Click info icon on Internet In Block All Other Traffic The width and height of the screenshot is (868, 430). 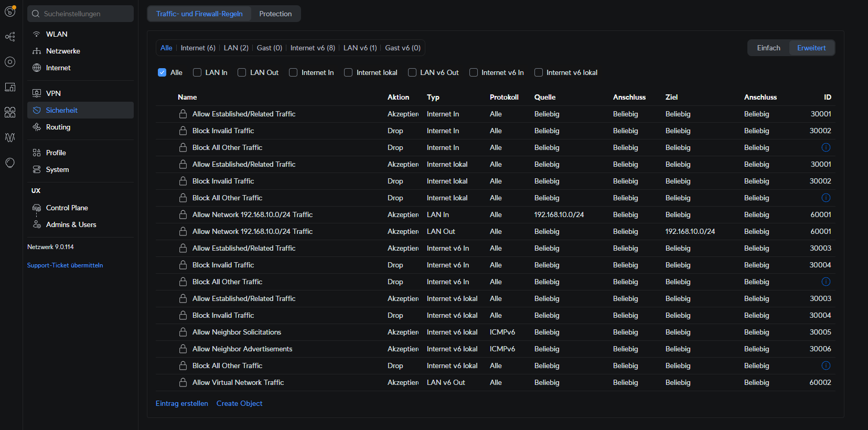826,147
